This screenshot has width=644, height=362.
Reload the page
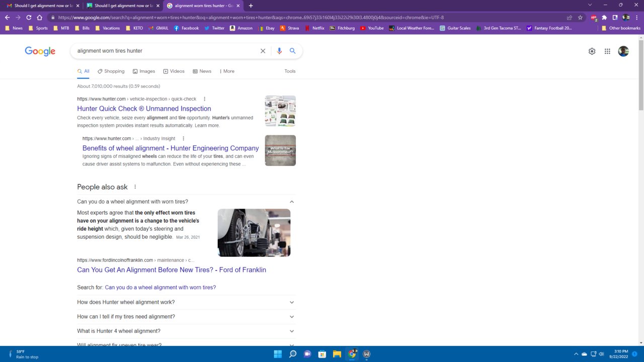(x=29, y=17)
